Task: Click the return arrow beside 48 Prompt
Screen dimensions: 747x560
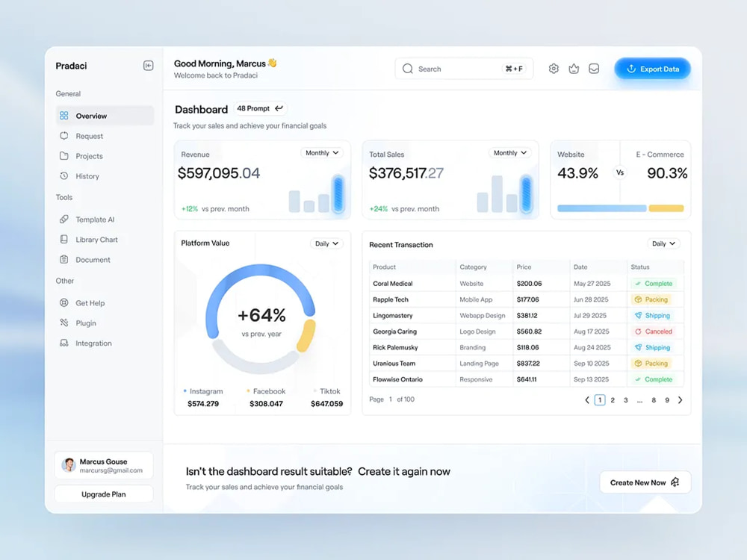Action: 279,108
